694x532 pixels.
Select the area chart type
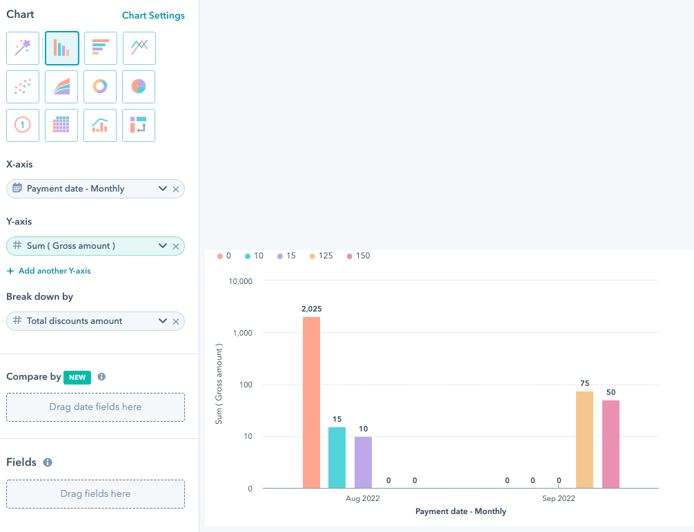(62, 87)
